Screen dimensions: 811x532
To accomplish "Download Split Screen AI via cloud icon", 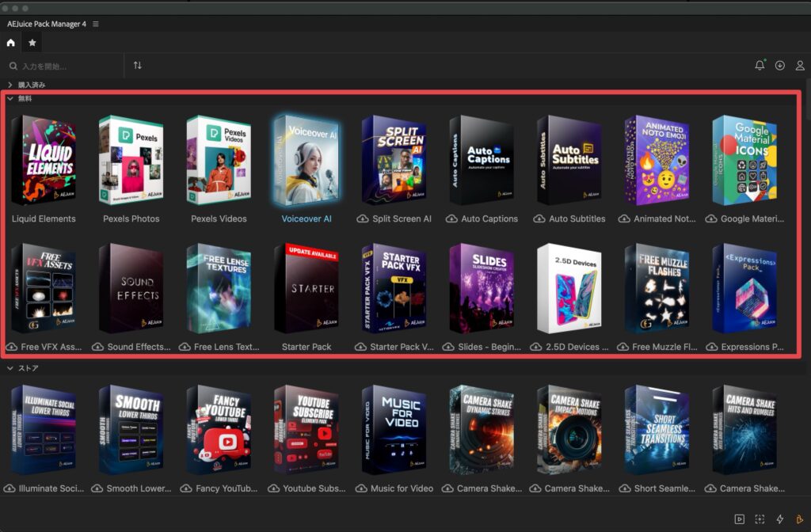I will pos(363,218).
